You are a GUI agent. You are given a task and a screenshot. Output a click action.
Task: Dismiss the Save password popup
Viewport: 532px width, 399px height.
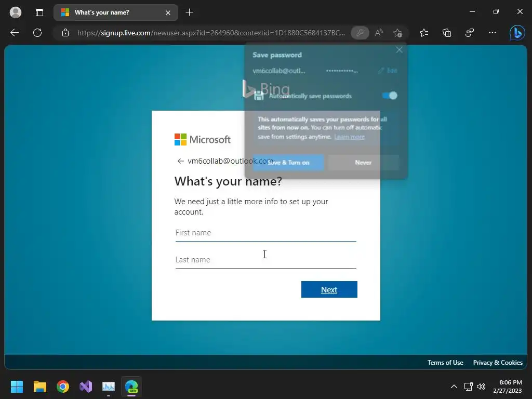point(399,50)
